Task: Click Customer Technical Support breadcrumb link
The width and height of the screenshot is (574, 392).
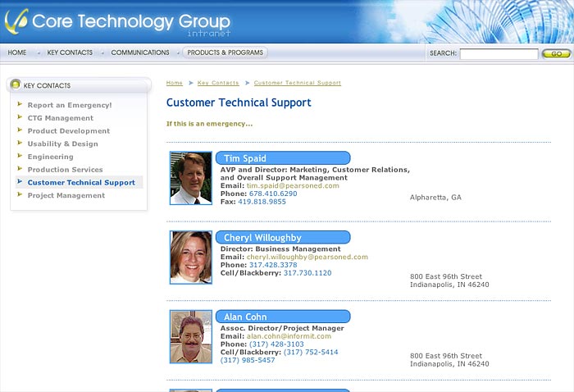Action: pyautogui.click(x=297, y=83)
